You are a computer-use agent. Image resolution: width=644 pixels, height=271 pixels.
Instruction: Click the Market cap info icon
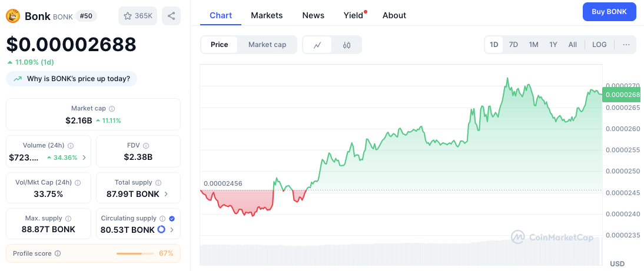[112, 109]
